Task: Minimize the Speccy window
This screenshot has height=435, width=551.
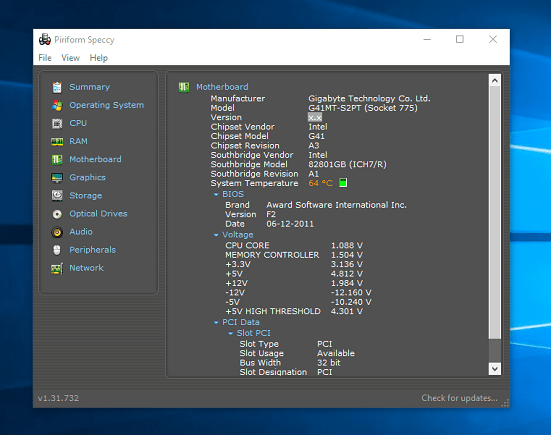Action: pyautogui.click(x=427, y=39)
